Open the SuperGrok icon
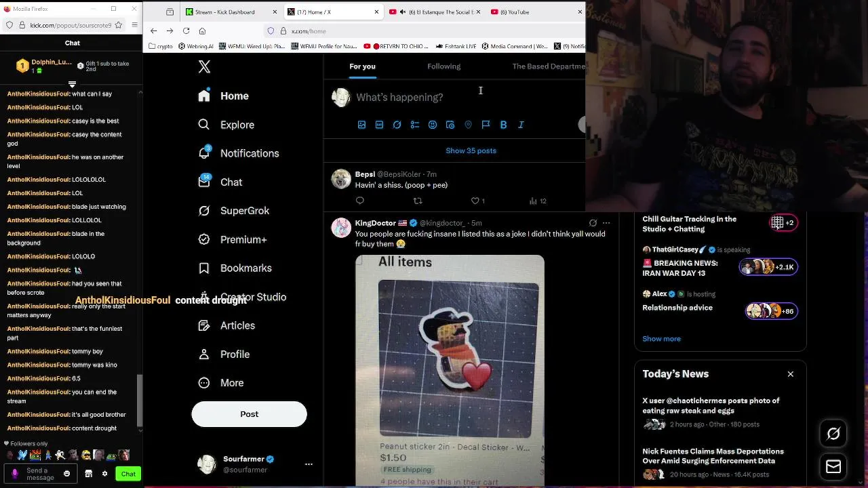 pyautogui.click(x=204, y=211)
